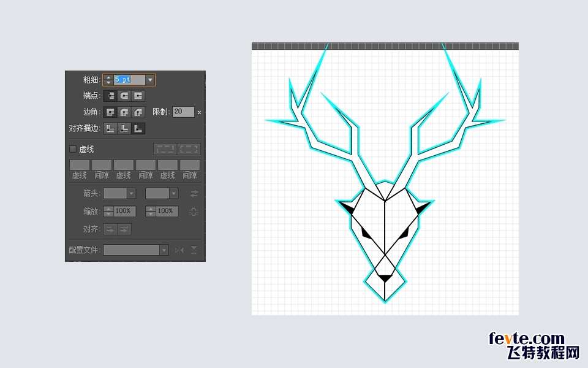588x368 pixels.
Task: Click the extend arrow tip beyond path icon
Action: coord(110,229)
